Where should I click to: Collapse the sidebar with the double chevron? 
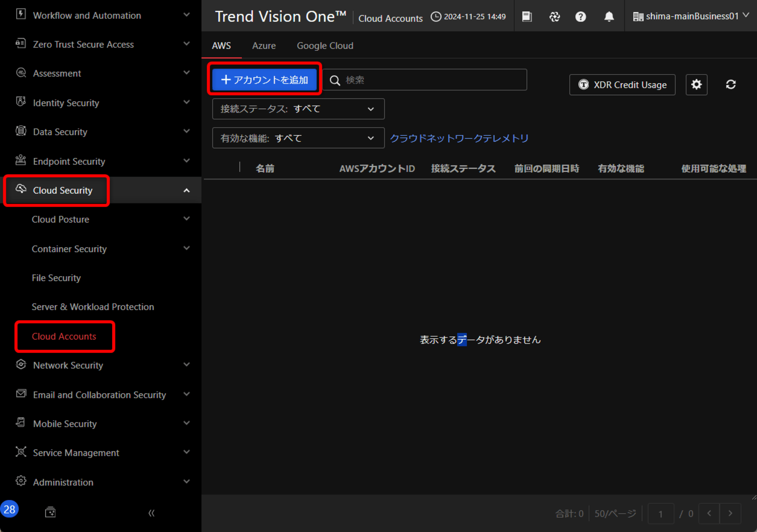pos(151,513)
